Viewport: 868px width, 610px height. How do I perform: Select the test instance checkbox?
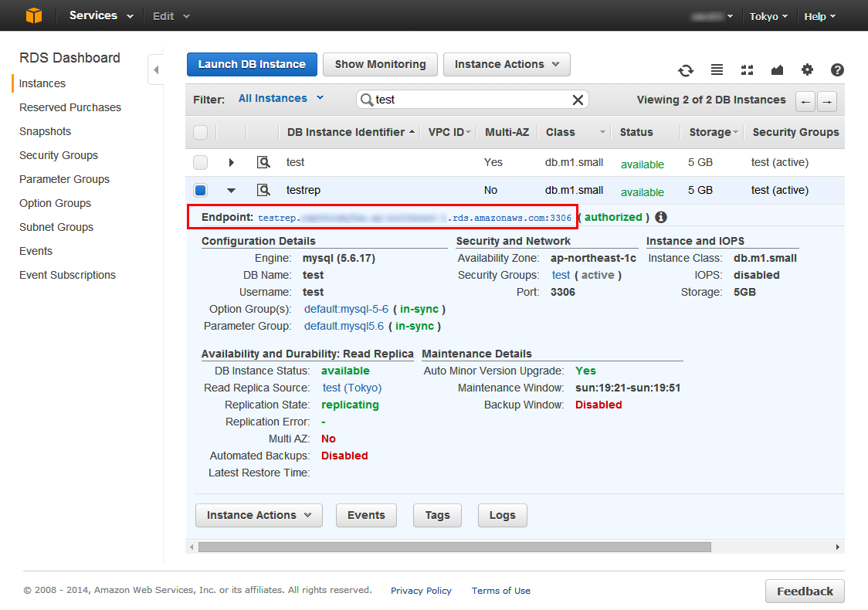tap(200, 162)
